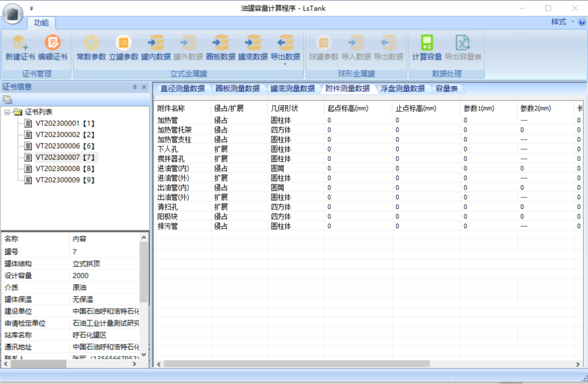This screenshot has height=384, width=588.
Task: Click 罐内数据 import icon
Action: coord(155,42)
